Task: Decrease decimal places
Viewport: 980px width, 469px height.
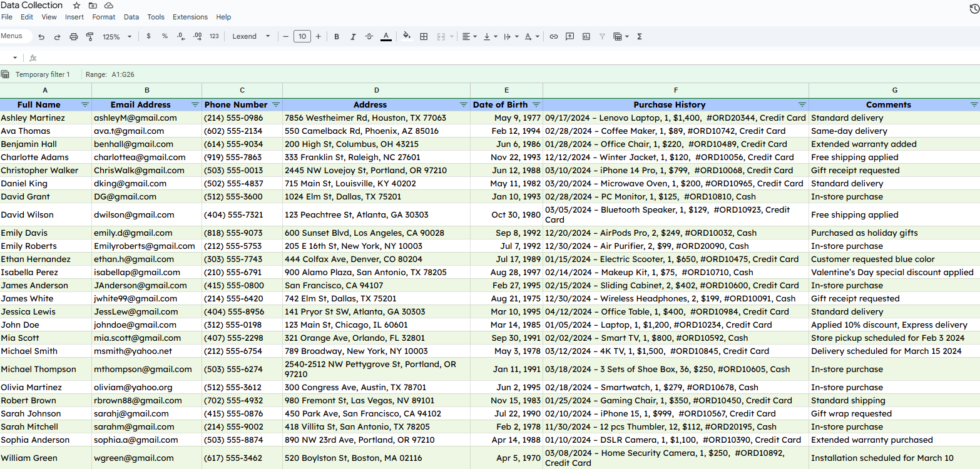Action: [181, 36]
